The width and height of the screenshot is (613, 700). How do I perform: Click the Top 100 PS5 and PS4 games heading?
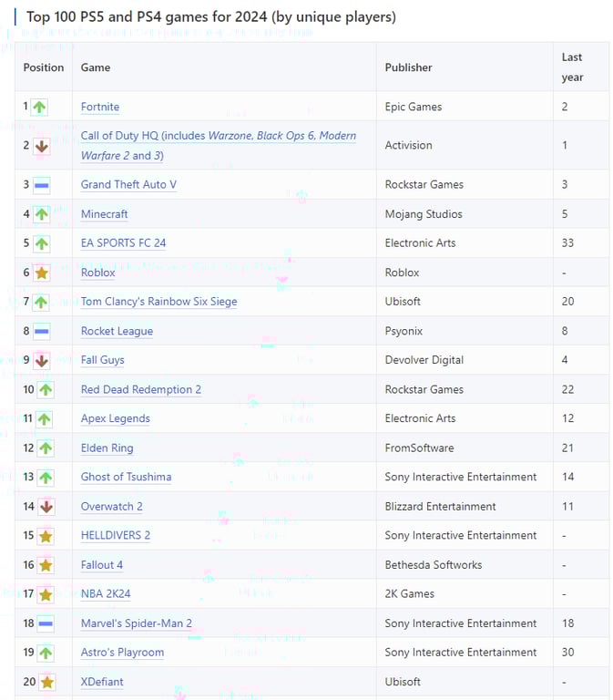click(211, 17)
